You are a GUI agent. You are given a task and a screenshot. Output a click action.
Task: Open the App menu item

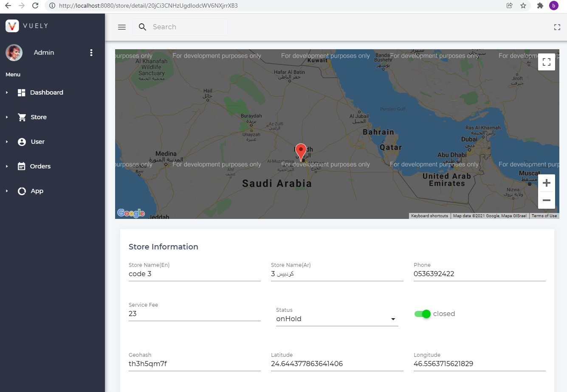click(x=37, y=191)
